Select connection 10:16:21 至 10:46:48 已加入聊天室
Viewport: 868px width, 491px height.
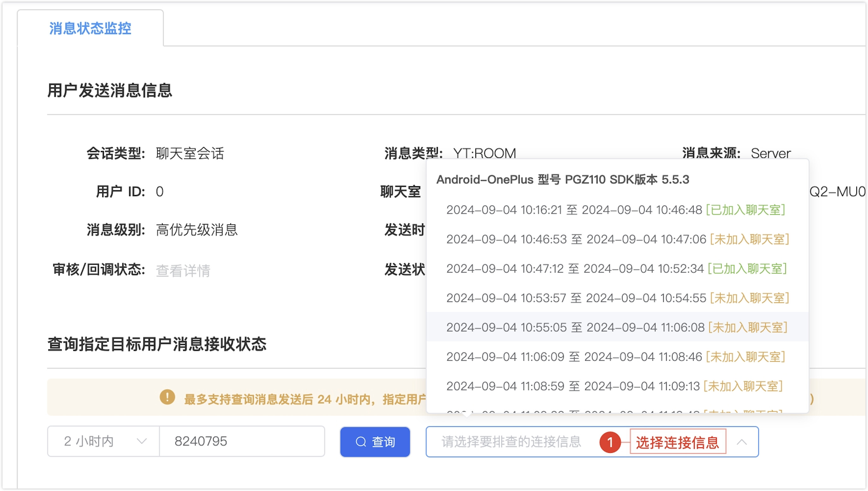[616, 210]
